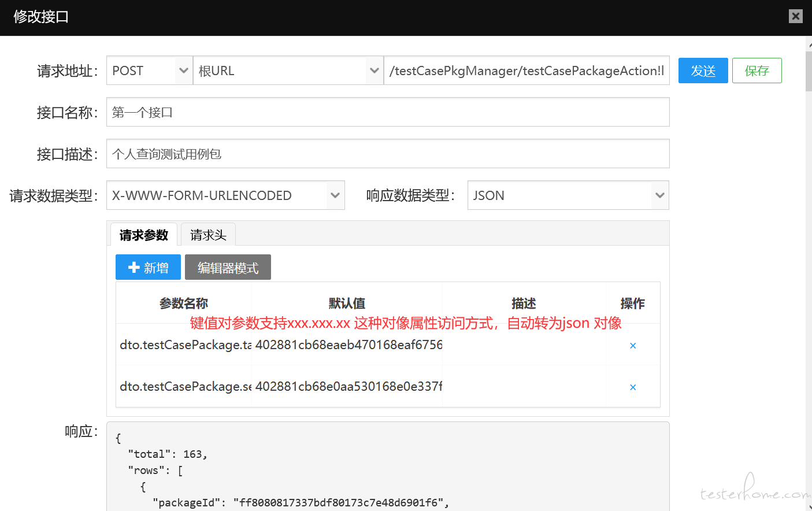Switch to the 请求头 tab

click(208, 235)
